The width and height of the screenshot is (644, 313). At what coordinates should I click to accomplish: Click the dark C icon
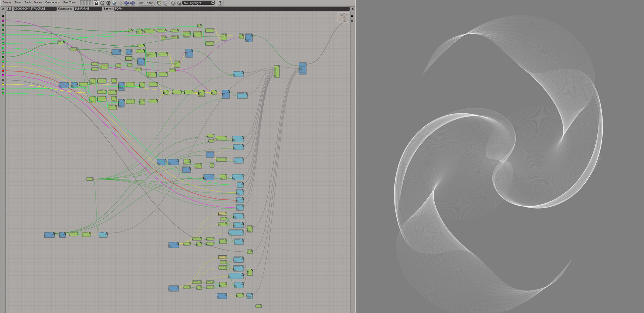tap(109, 3)
